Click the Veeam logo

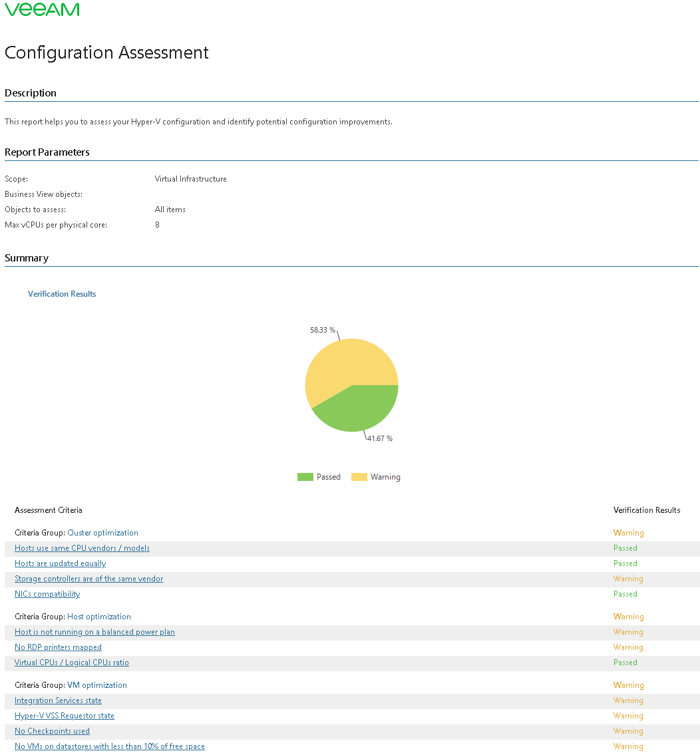point(42,9)
